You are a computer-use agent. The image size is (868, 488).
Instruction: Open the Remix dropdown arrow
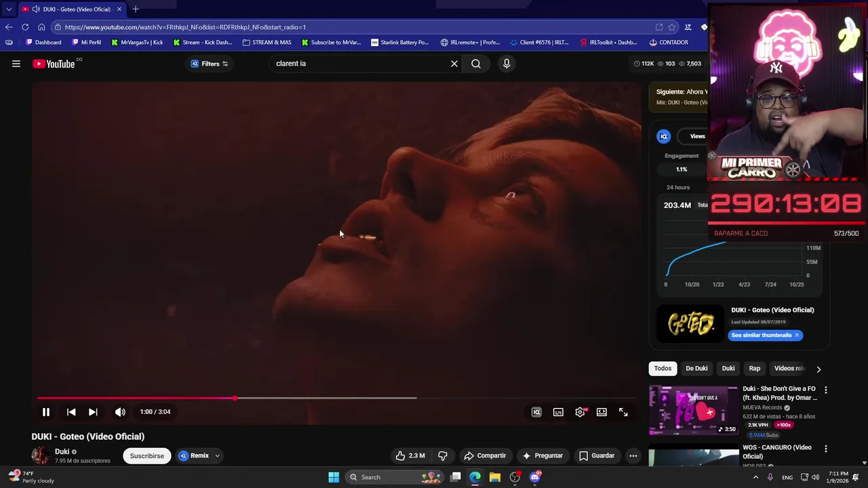(x=217, y=455)
